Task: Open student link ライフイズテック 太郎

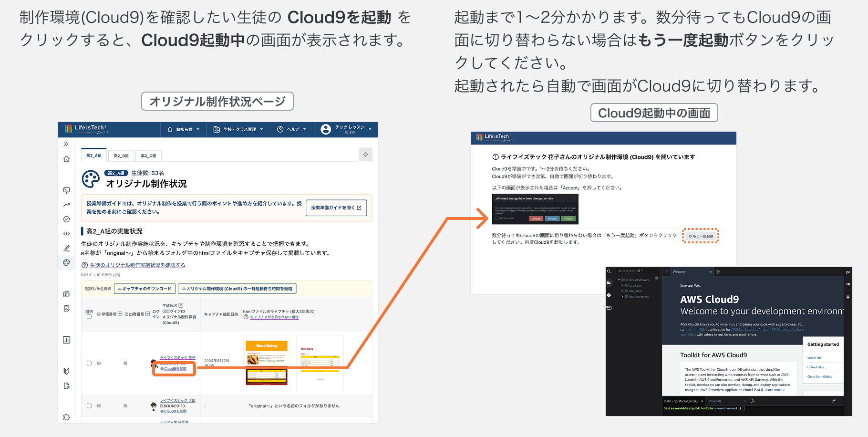Action: tap(177, 401)
